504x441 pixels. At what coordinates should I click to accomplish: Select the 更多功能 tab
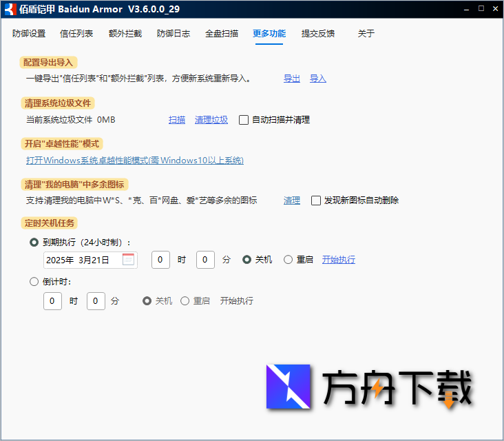tap(269, 34)
